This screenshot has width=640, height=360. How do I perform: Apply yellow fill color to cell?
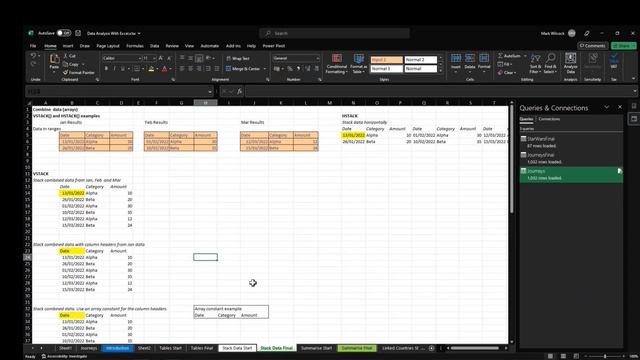click(x=151, y=69)
